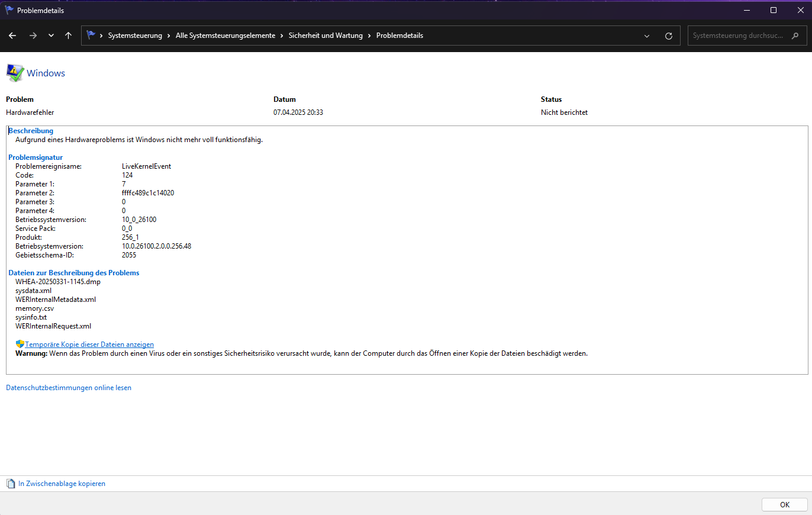Click the search magnifier icon

tap(795, 36)
